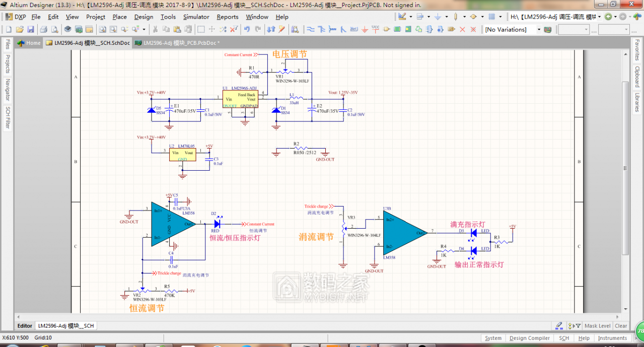Save the current schematic document
Image resolution: width=644 pixels, height=347 pixels.
coord(31,30)
